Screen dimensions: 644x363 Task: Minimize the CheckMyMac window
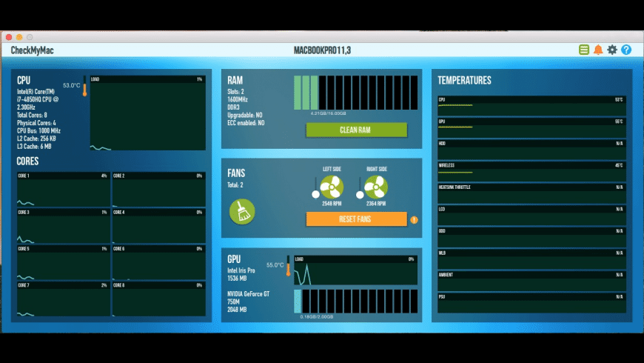[x=19, y=37]
